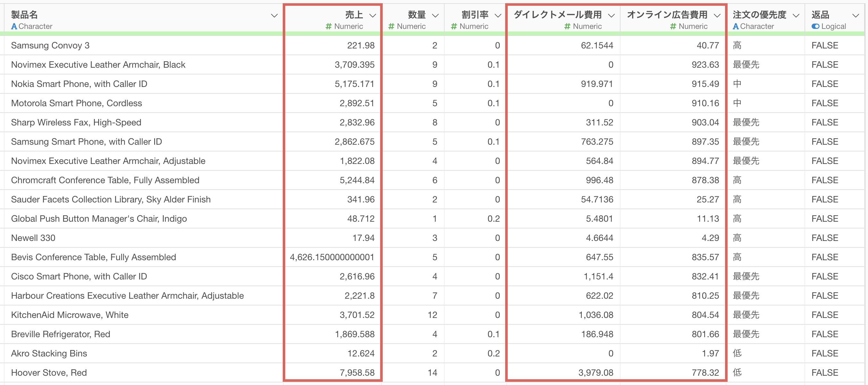
Task: Open the オンライン広告費用 column dropdown
Action: [x=717, y=15]
